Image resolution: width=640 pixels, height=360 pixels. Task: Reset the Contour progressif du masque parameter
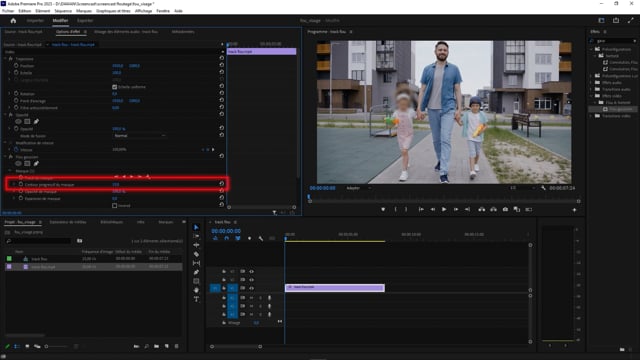[x=222, y=184]
